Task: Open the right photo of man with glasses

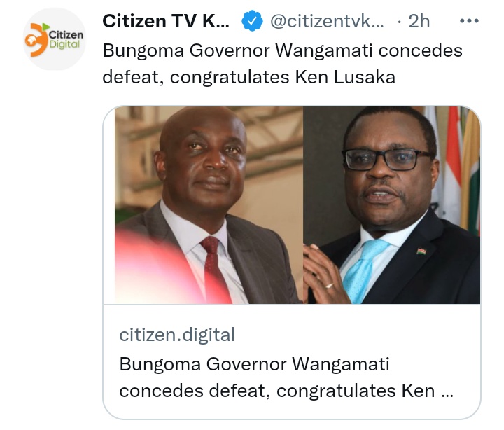Action: coord(391,205)
